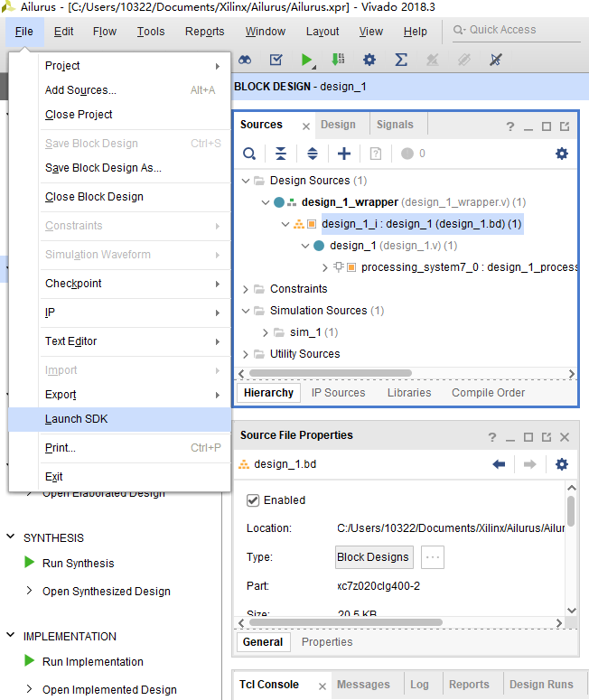
Task: Open the Text Editor submenu
Action: [119, 341]
